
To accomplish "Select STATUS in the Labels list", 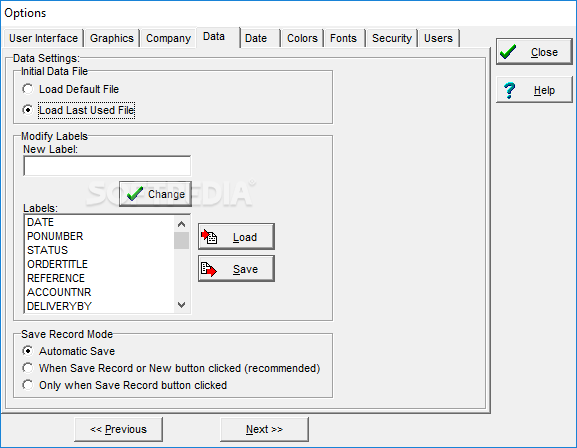I will tap(100, 250).
